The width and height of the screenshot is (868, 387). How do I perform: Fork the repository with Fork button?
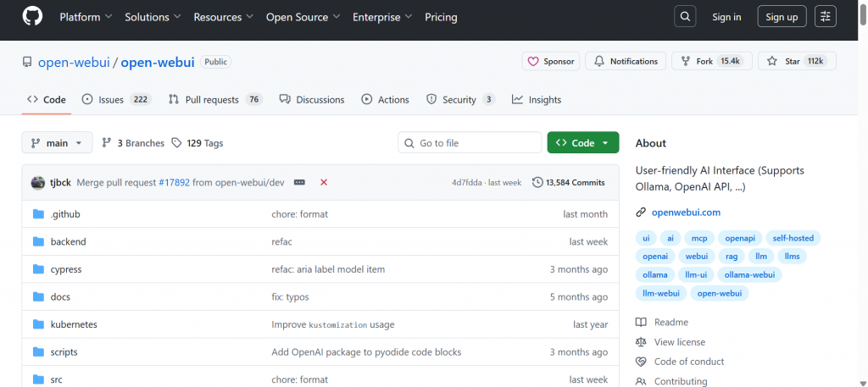click(712, 61)
